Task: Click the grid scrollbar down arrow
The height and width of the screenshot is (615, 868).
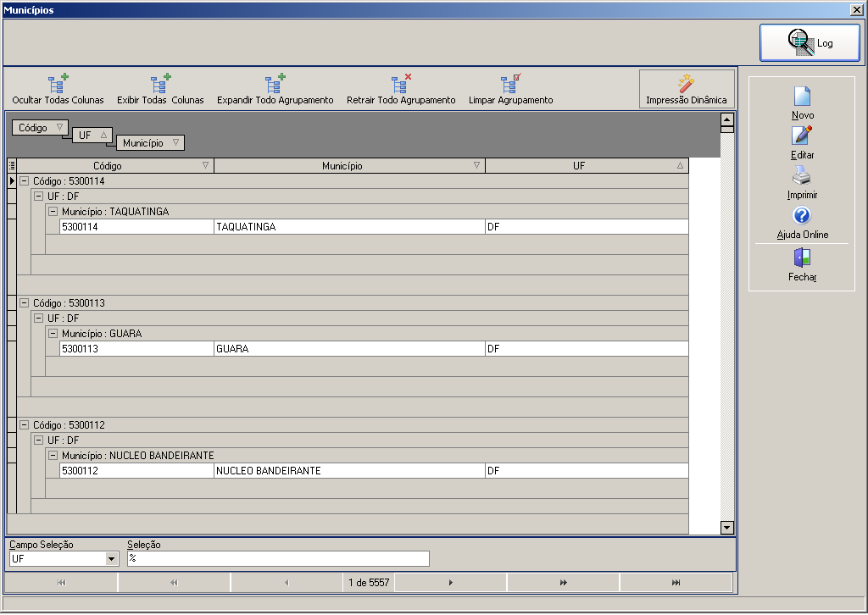Action: point(727,528)
